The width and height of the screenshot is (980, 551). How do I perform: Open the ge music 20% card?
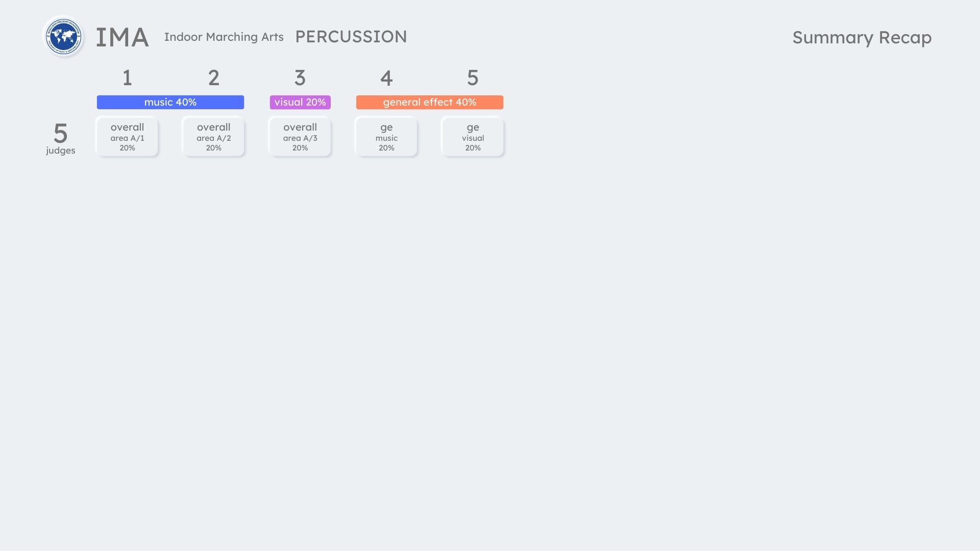click(386, 137)
